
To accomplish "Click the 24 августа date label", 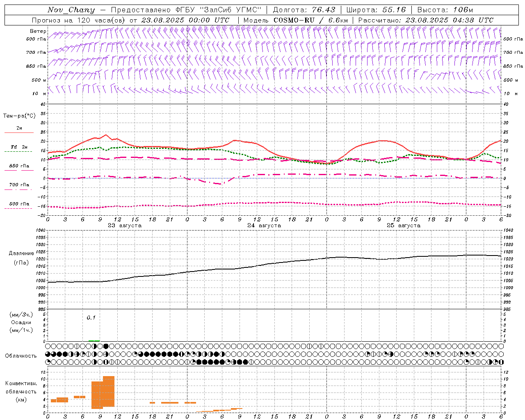I will click(x=264, y=226).
